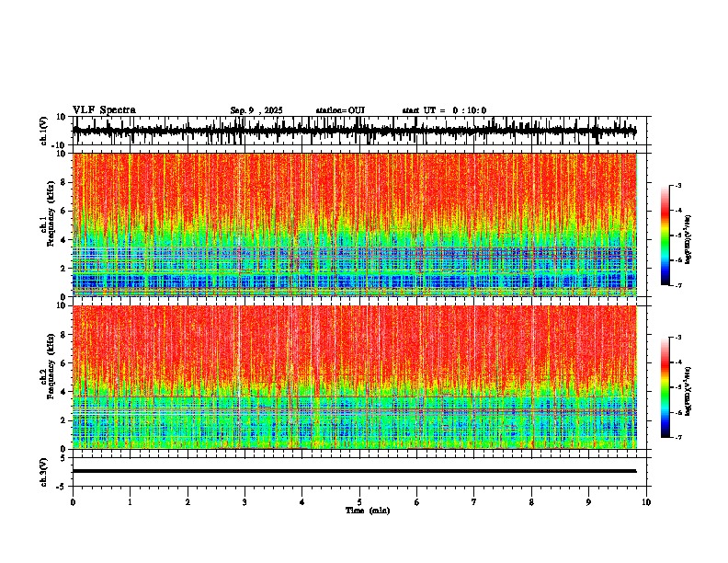728x563 pixels.
Task: Click the time axis tick label '5'
Action: pos(359,502)
